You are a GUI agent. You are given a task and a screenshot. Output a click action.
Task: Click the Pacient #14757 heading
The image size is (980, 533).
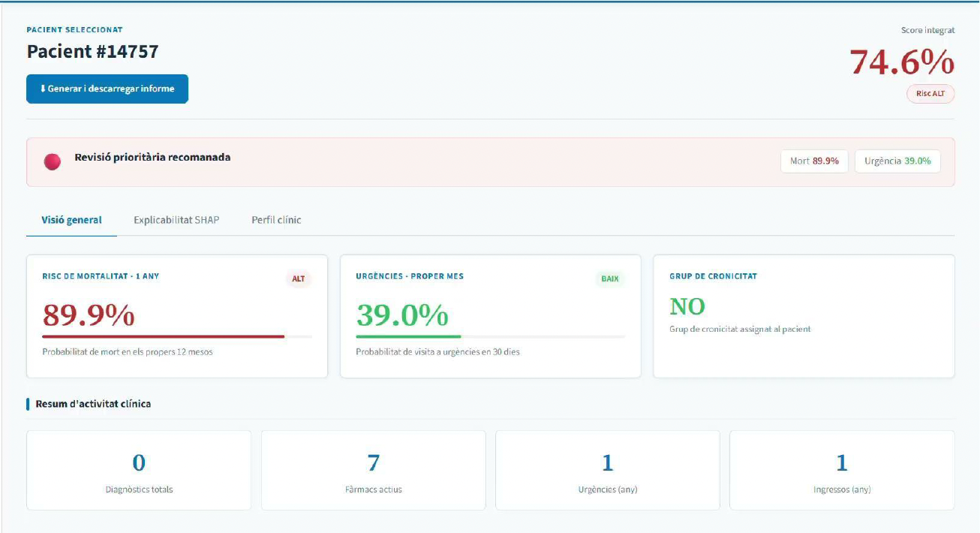pos(92,51)
